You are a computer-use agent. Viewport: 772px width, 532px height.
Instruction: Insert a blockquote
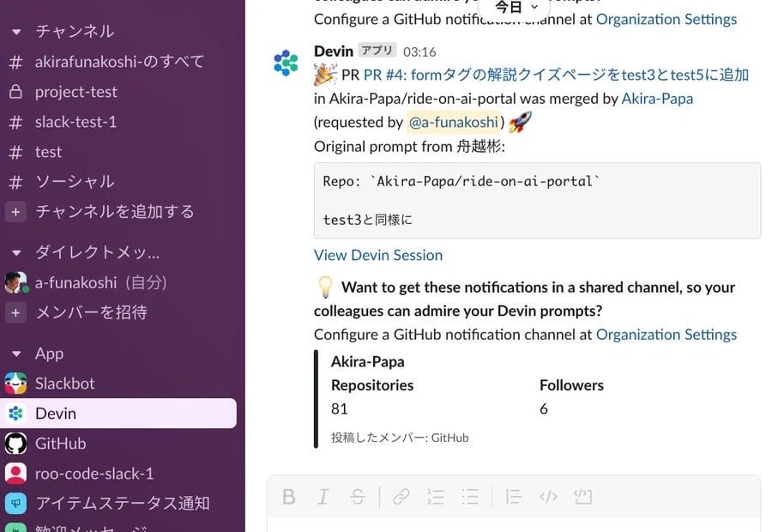pyautogui.click(x=513, y=497)
